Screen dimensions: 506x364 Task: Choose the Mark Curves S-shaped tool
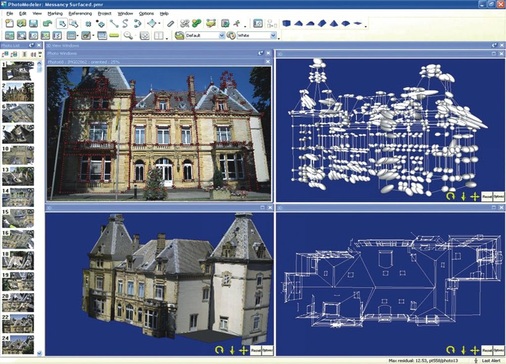point(125,23)
